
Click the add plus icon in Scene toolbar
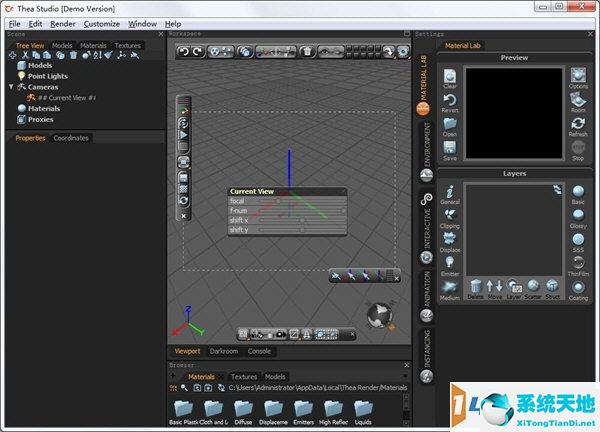pyautogui.click(x=13, y=55)
